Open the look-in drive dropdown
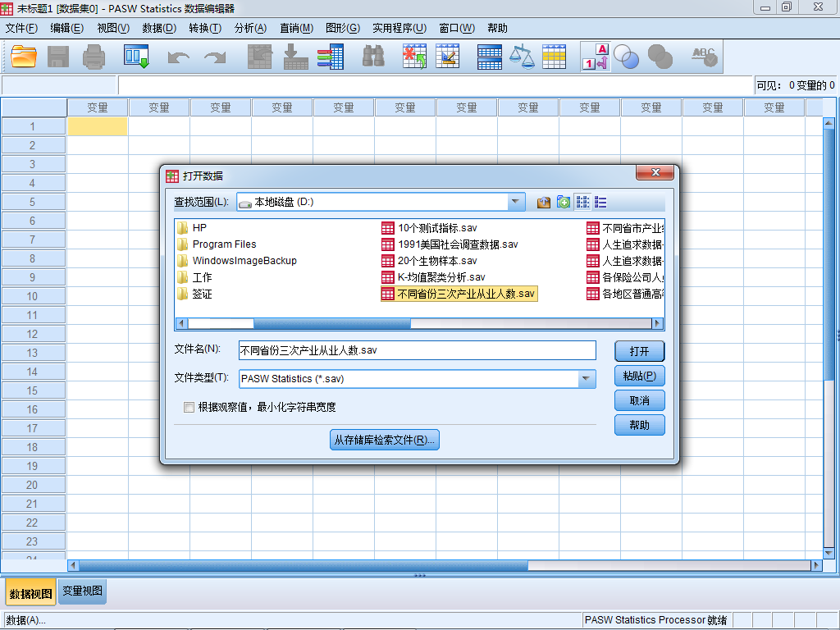The image size is (840, 630). (515, 202)
